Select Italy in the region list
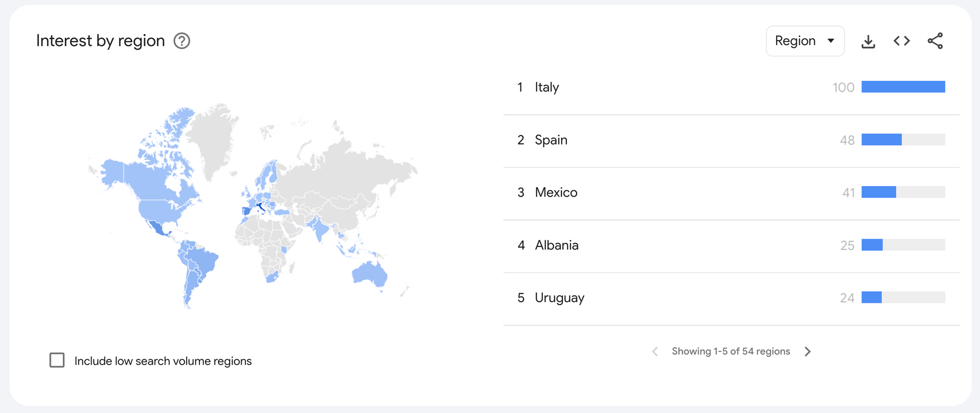Screen dimensions: 980x413 [x=546, y=87]
